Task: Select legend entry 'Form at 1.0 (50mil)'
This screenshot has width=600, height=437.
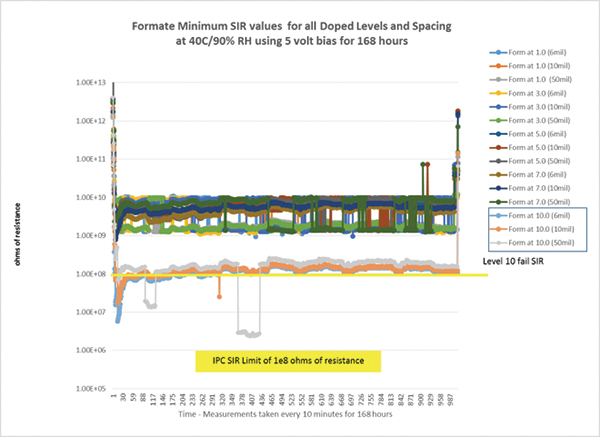Action: point(531,80)
